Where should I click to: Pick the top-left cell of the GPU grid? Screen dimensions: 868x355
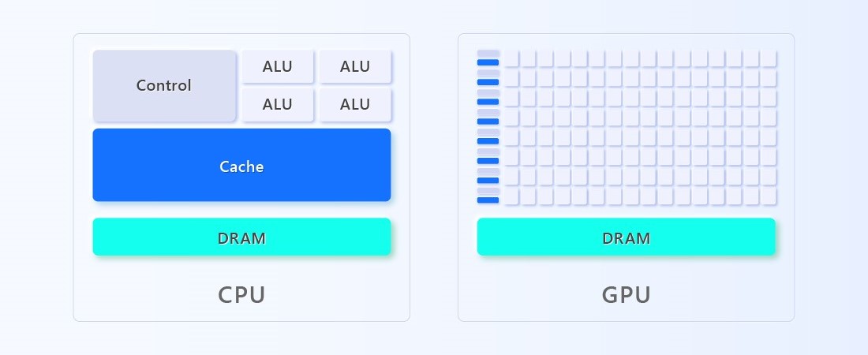(x=511, y=59)
